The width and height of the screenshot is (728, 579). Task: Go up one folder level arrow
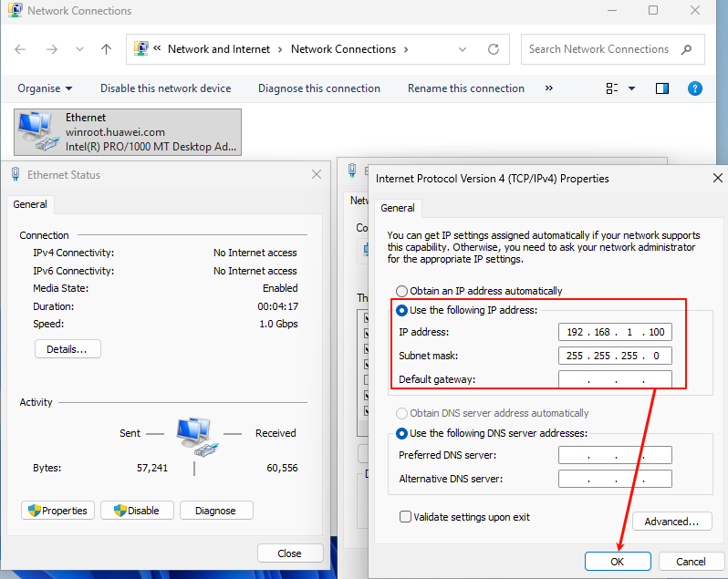pos(107,49)
